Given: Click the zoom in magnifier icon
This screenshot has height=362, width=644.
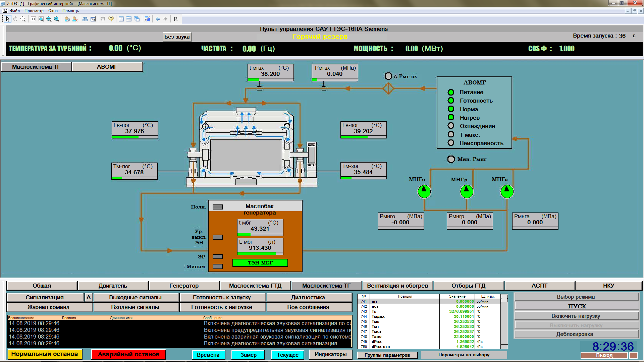Looking at the screenshot, I should [57, 19].
